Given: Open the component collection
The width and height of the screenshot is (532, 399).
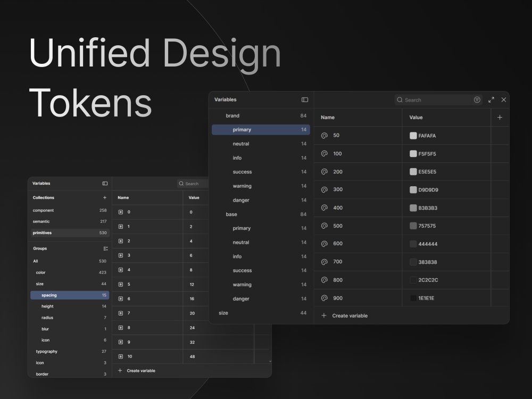Looking at the screenshot, I should coord(70,210).
